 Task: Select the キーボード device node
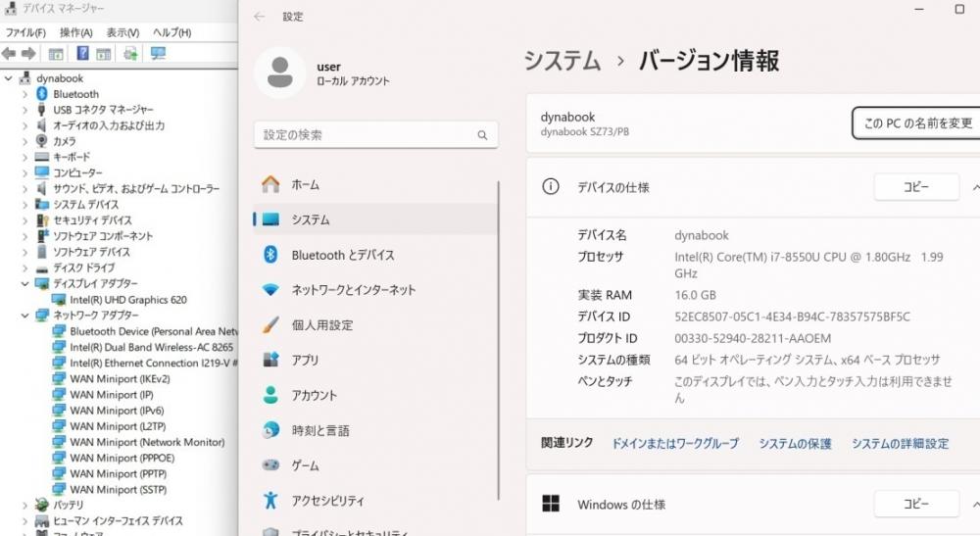pos(72,157)
